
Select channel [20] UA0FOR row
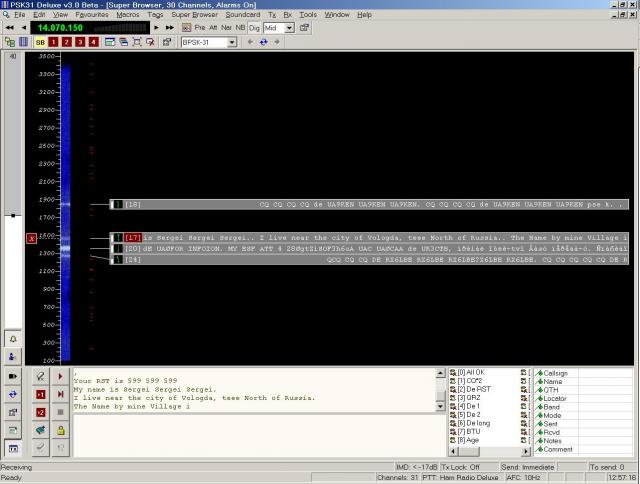(x=369, y=249)
